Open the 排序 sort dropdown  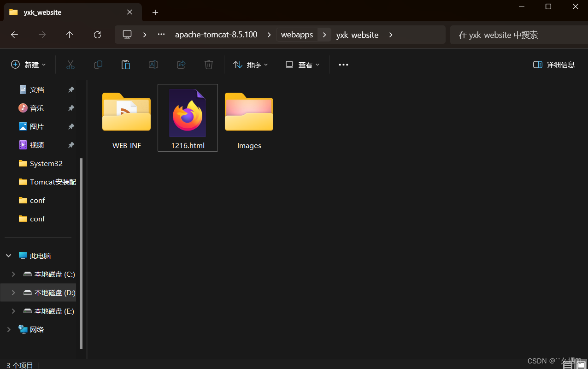pos(251,65)
